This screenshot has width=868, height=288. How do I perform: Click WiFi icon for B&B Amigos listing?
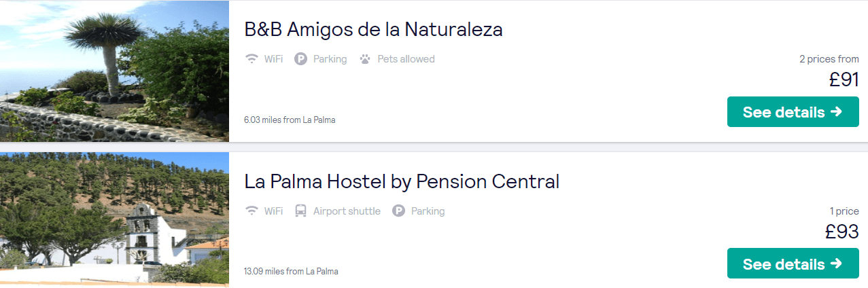[251, 59]
